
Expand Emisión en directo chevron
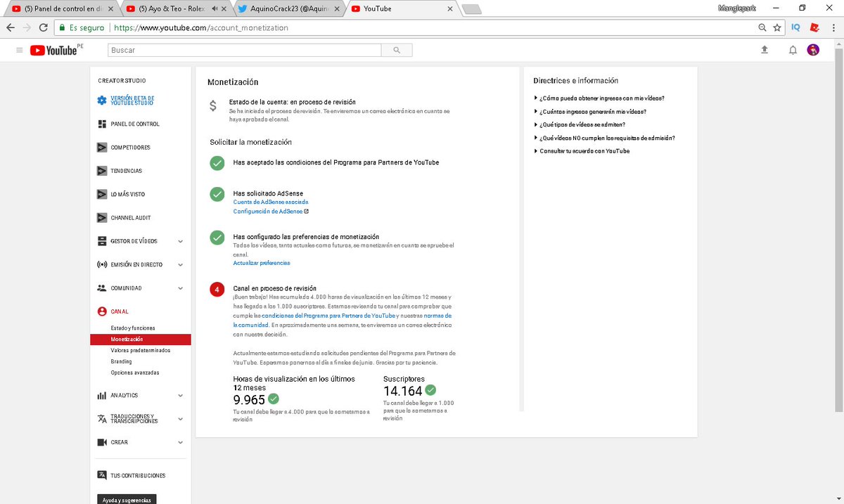[180, 265]
